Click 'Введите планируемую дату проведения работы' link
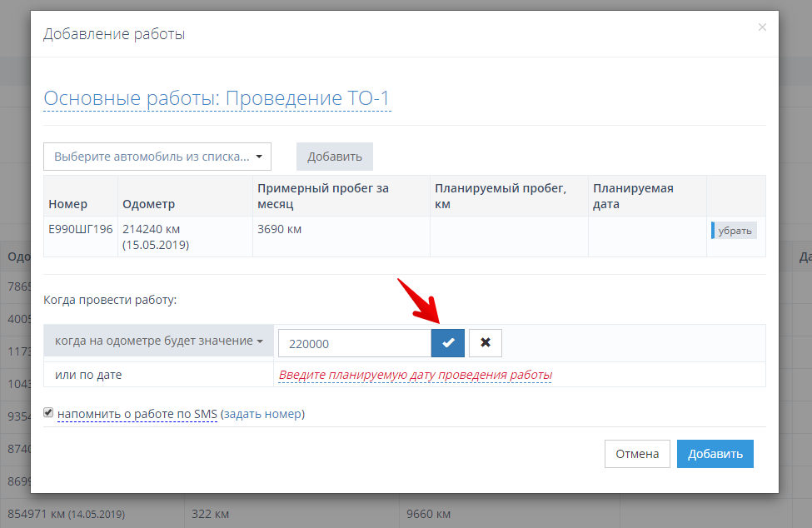This screenshot has height=528, width=812. click(415, 375)
